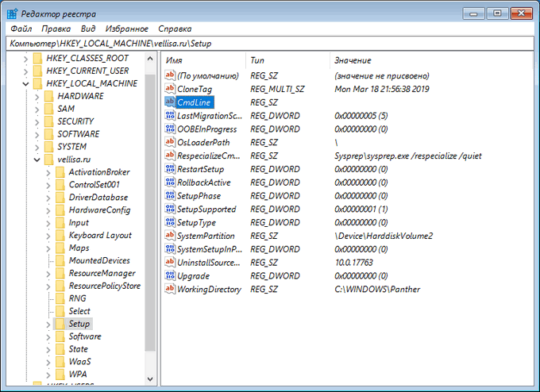Click the registry path address bar
Viewport: 540px width, 392px height.
point(270,43)
